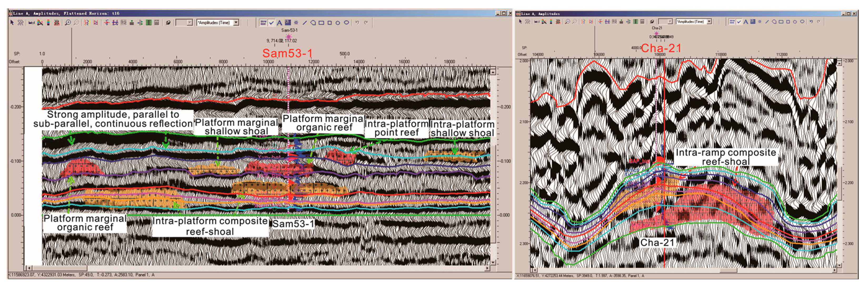
Task: Expand the empty combo box in left toolbar
Action: (189, 23)
